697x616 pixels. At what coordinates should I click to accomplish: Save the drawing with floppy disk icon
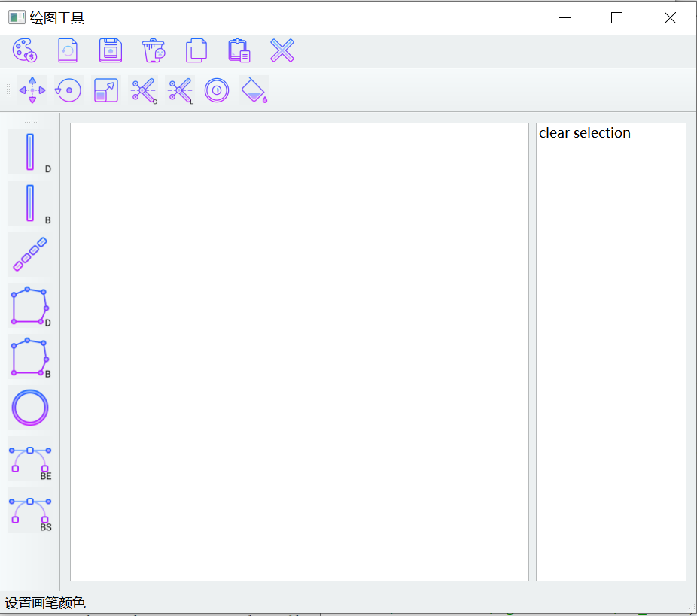click(x=111, y=50)
